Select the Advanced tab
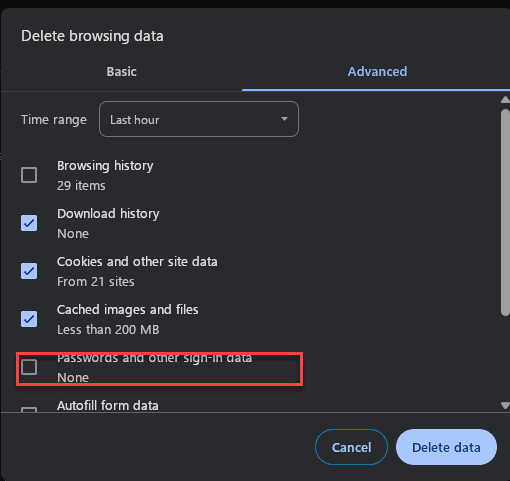Image resolution: width=510 pixels, height=481 pixels. coord(377,72)
